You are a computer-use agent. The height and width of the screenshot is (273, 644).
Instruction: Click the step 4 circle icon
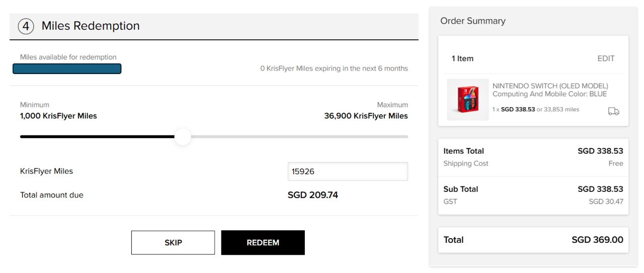26,26
